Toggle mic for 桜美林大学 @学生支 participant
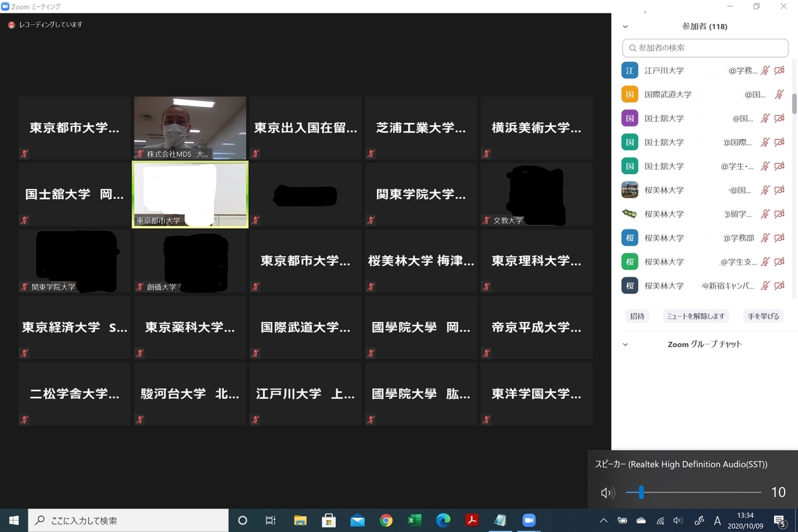798x532 pixels. [x=765, y=262]
